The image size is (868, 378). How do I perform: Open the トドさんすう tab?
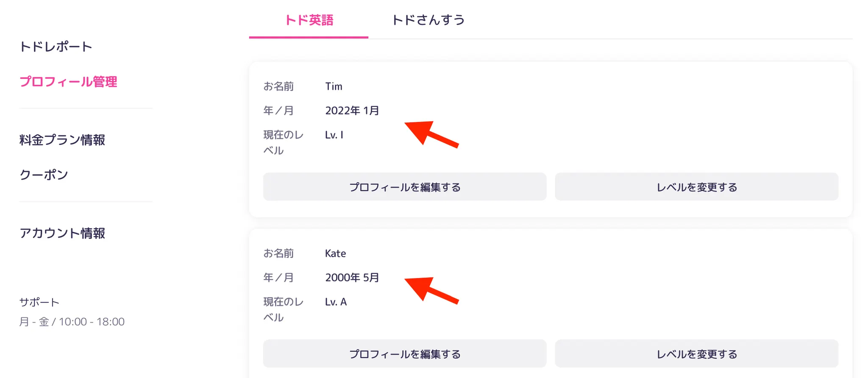pos(428,20)
